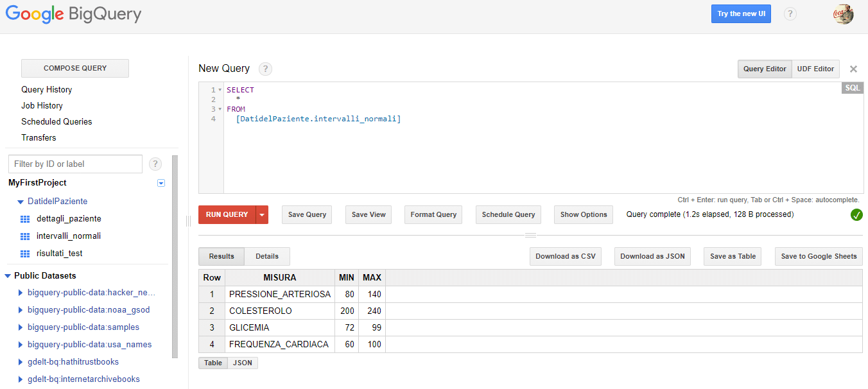
Task: Click the RUN QUERY button
Action: [x=227, y=215]
